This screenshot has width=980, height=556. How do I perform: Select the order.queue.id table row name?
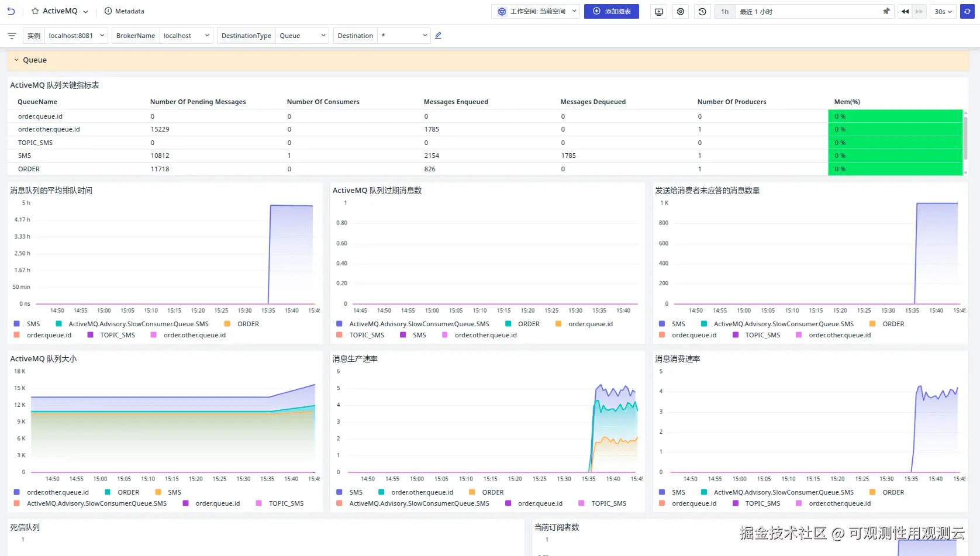click(x=40, y=116)
